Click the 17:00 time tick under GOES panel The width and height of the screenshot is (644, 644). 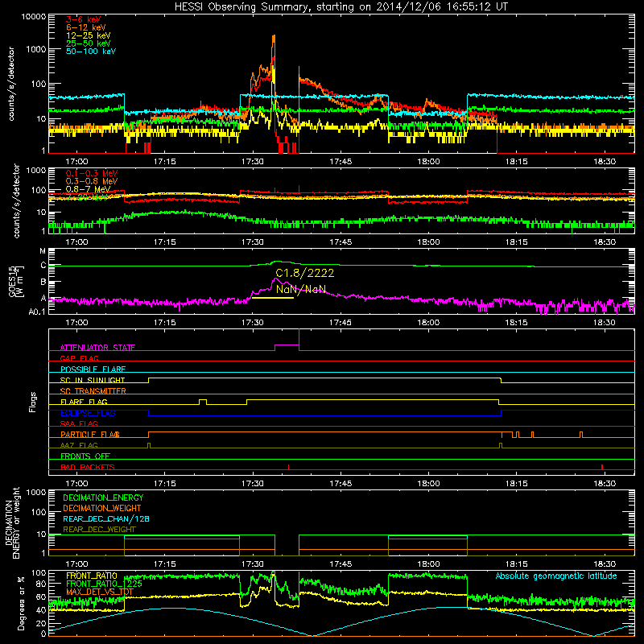[x=76, y=323]
